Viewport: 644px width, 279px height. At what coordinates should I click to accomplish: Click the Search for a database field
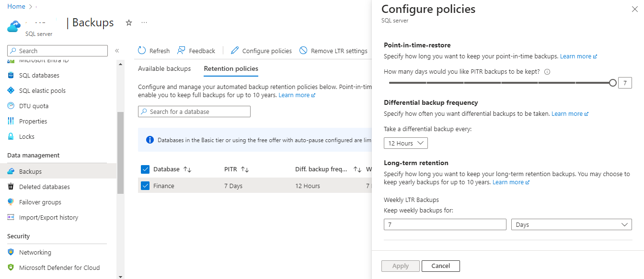(194, 112)
